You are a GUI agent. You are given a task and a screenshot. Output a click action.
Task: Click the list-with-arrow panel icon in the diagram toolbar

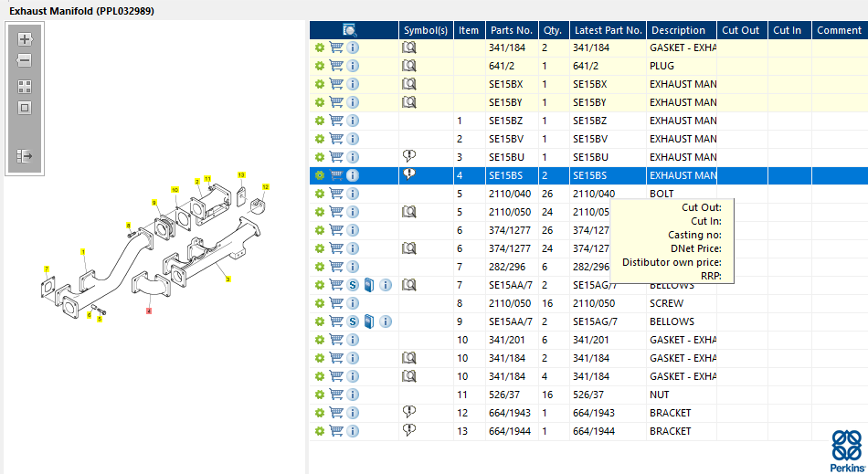click(25, 156)
